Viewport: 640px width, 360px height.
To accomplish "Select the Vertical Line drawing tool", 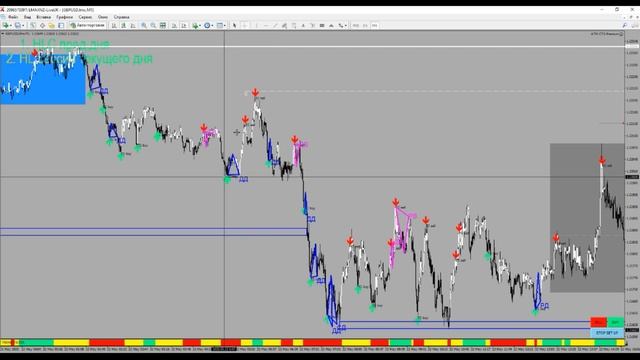I will [x=256, y=25].
